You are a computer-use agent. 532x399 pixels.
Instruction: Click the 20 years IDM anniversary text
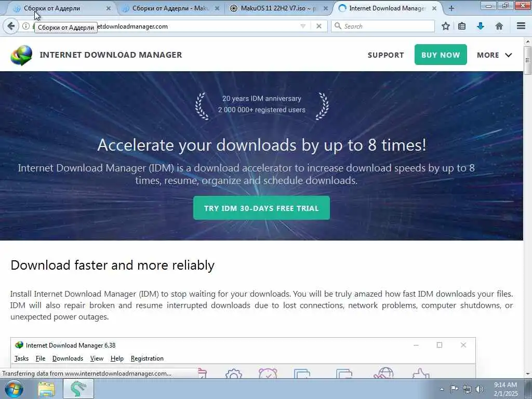click(x=262, y=98)
